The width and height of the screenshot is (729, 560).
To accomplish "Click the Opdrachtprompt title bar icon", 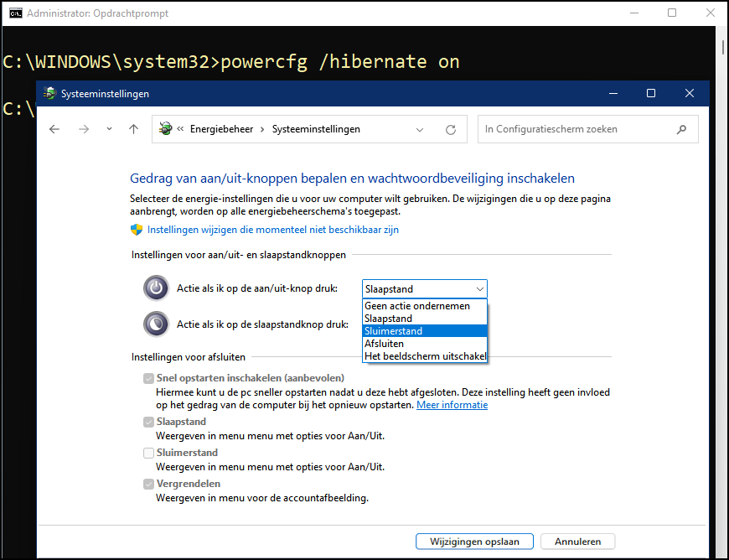I will tap(16, 13).
